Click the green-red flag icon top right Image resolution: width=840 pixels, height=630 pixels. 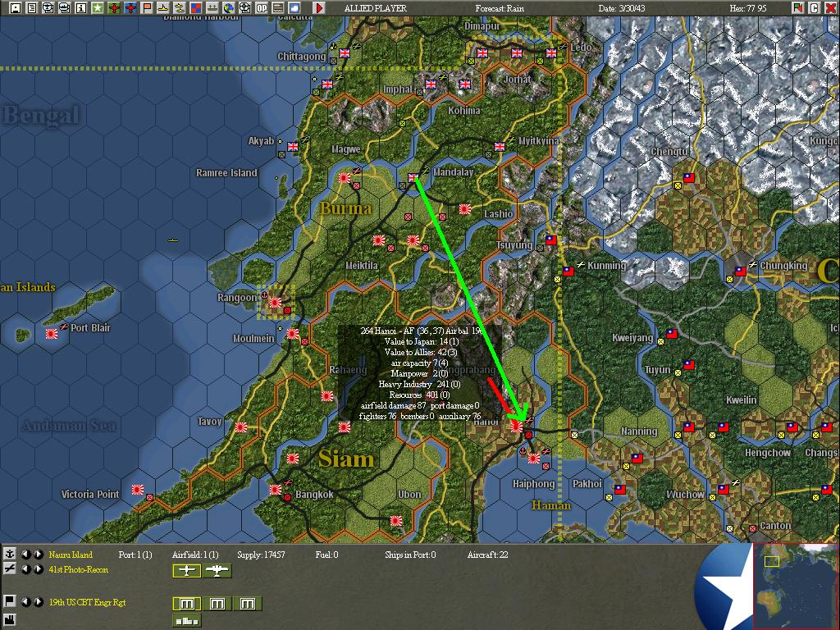click(798, 8)
